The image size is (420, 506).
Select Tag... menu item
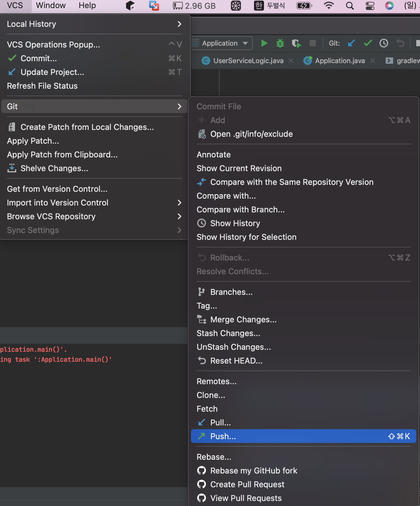click(x=303, y=306)
